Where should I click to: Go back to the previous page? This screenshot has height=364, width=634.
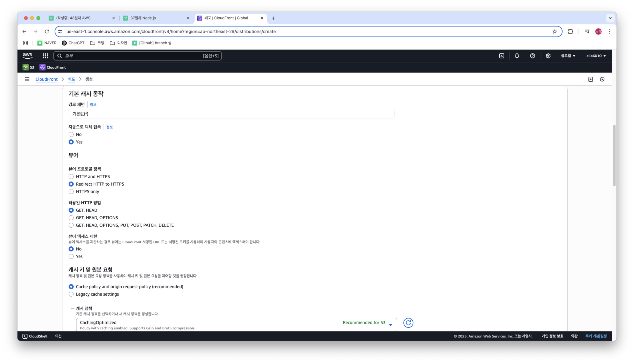pos(24,32)
